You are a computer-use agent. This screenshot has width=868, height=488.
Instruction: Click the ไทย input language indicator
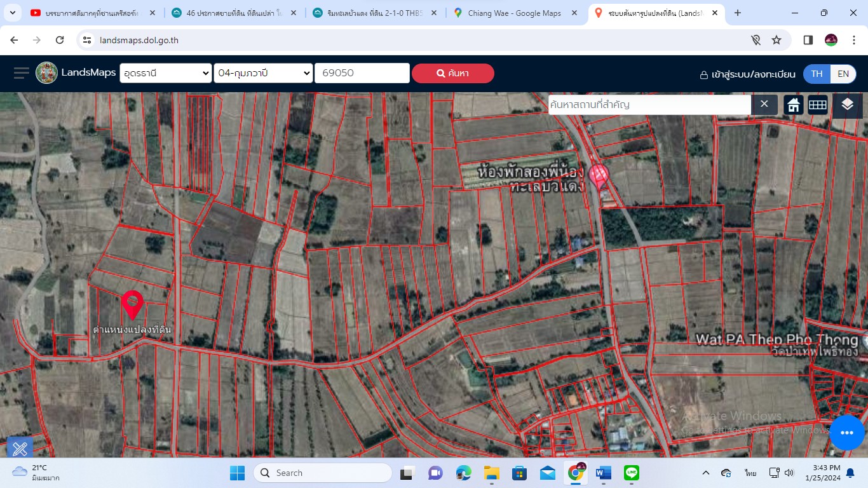751,473
